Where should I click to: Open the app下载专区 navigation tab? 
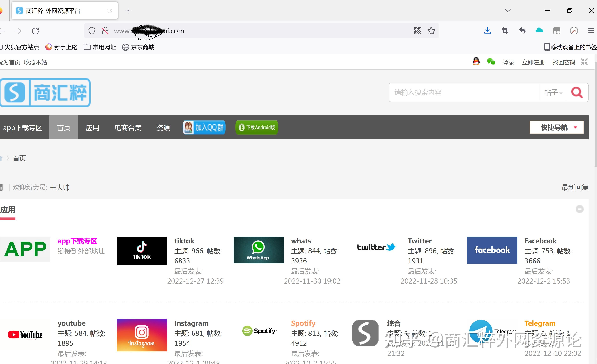tap(23, 127)
